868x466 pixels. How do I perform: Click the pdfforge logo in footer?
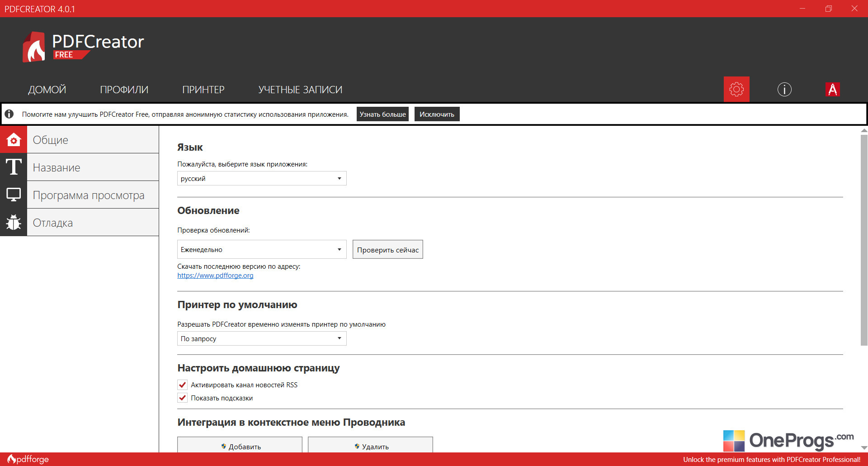click(x=28, y=459)
